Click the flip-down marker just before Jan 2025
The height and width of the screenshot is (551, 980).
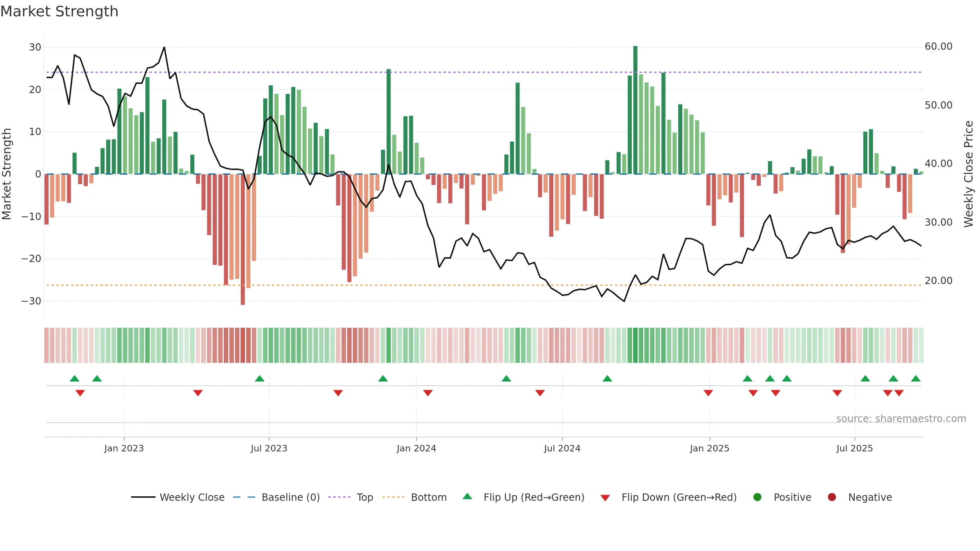(x=708, y=393)
